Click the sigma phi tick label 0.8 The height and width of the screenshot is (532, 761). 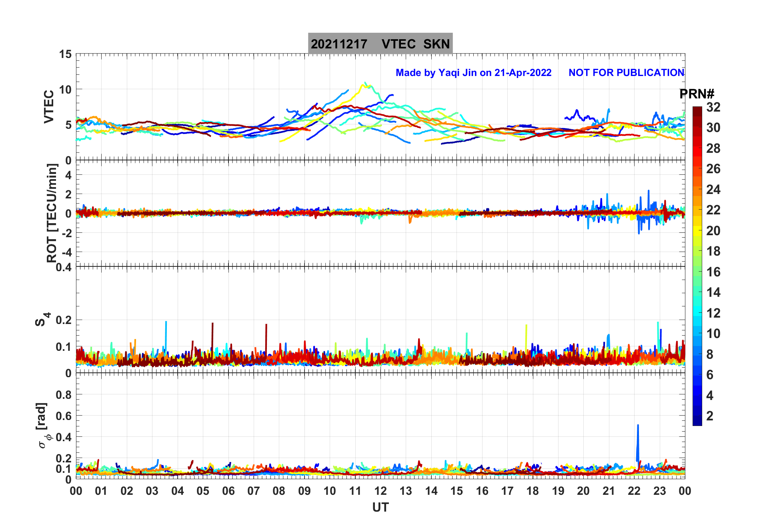(64, 395)
